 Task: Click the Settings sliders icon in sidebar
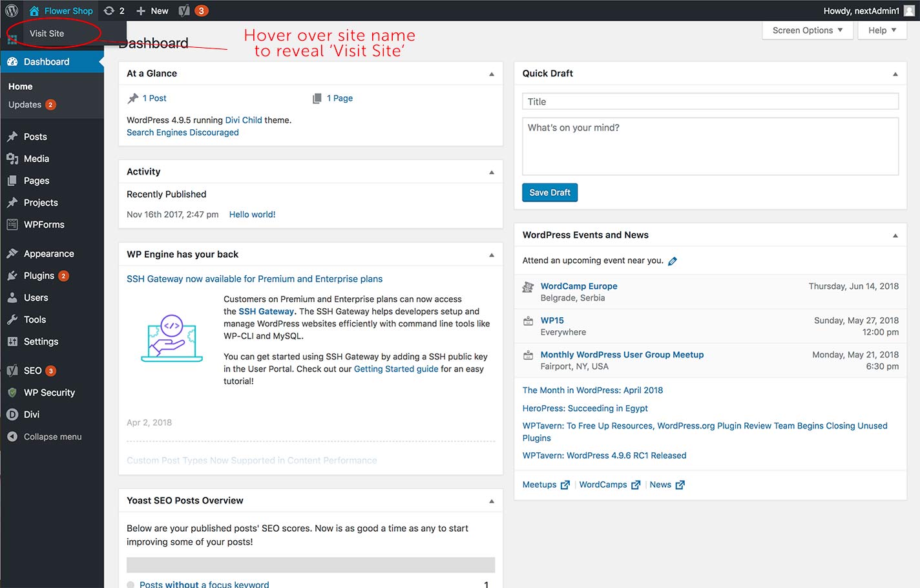coord(12,341)
